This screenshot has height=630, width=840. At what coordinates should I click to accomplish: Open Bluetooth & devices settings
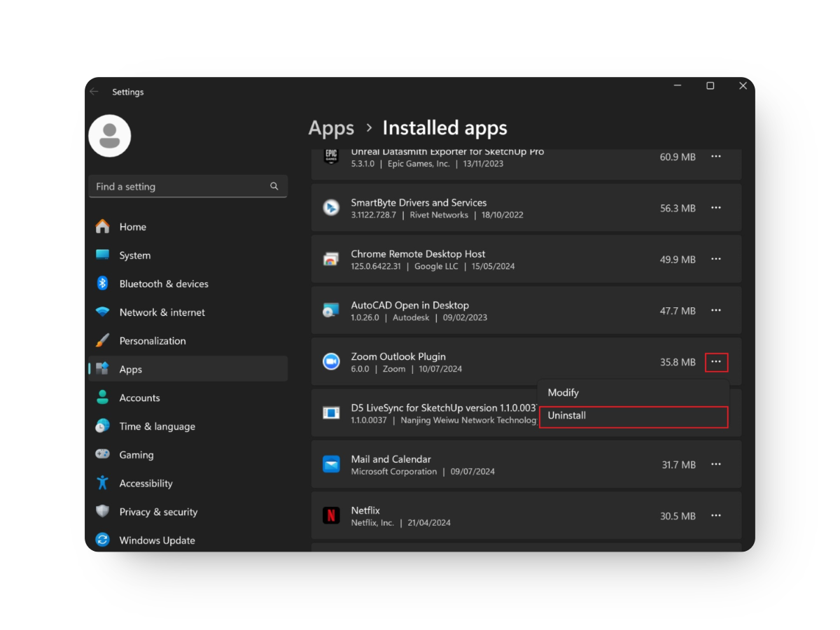tap(164, 283)
